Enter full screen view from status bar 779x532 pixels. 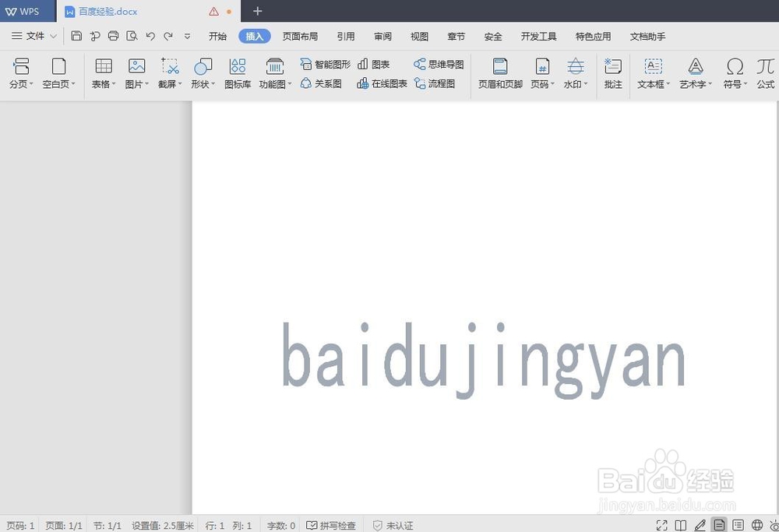(661, 525)
